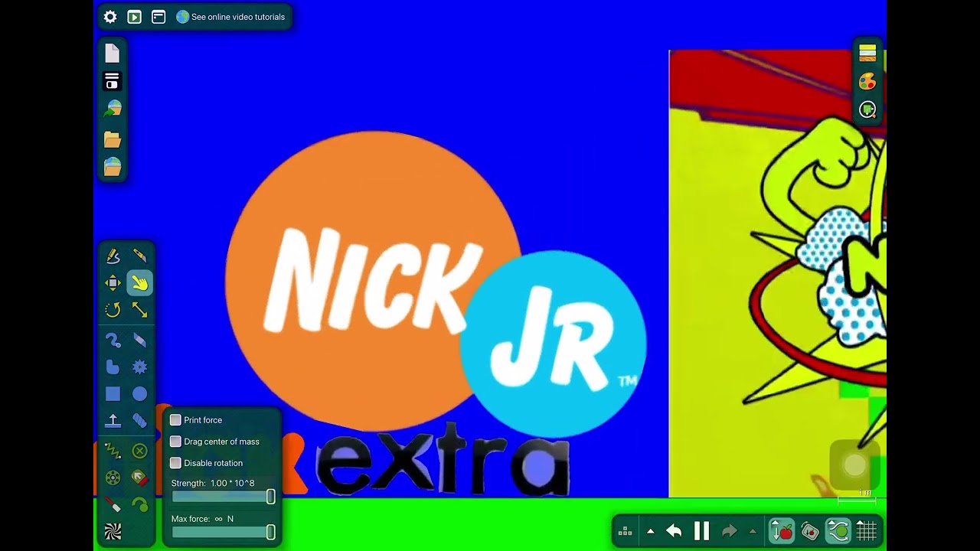
Task: Open the materials panel icon
Action: click(867, 53)
